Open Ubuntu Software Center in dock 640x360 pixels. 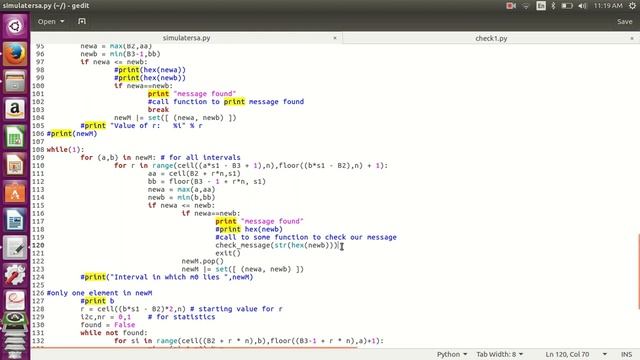point(15,192)
